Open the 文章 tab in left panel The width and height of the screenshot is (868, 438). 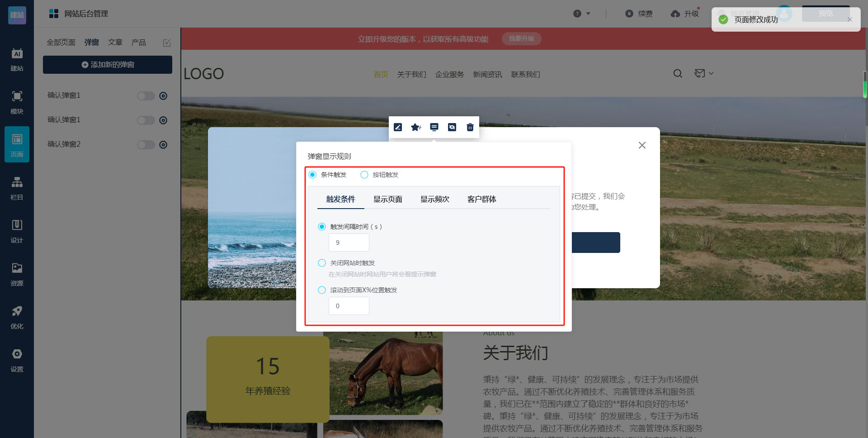pyautogui.click(x=115, y=42)
